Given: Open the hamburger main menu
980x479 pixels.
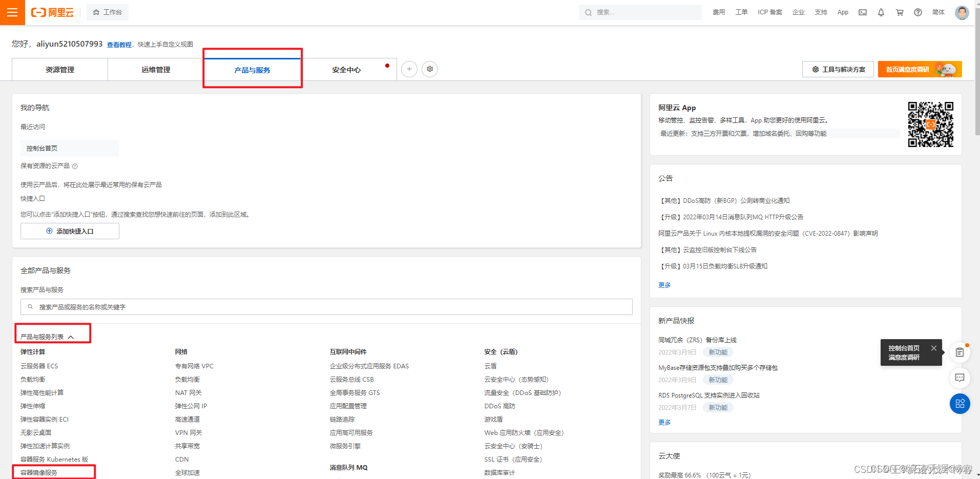Looking at the screenshot, I should click(x=12, y=12).
